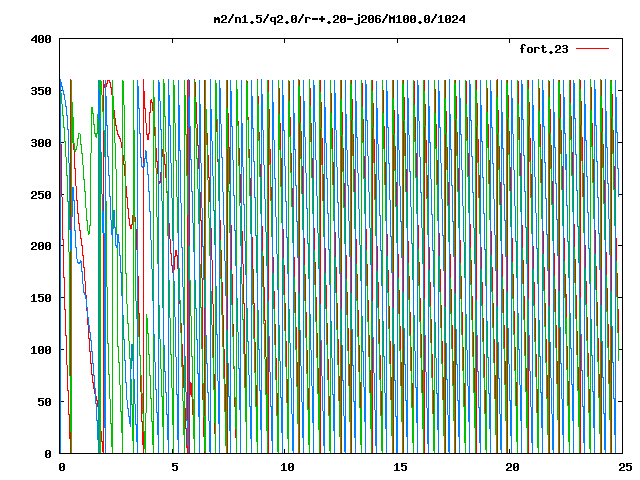Click y-axis label 200
The width and height of the screenshot is (640, 480).
tap(41, 246)
